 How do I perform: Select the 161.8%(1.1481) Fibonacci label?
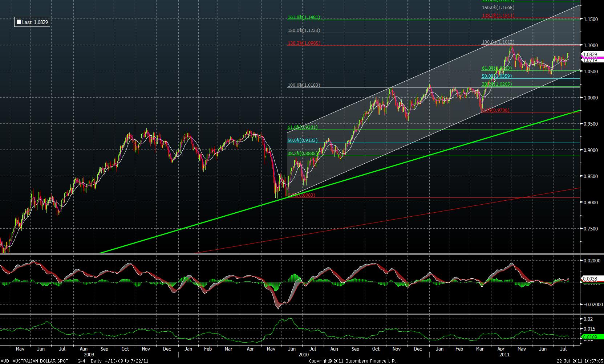[304, 17]
